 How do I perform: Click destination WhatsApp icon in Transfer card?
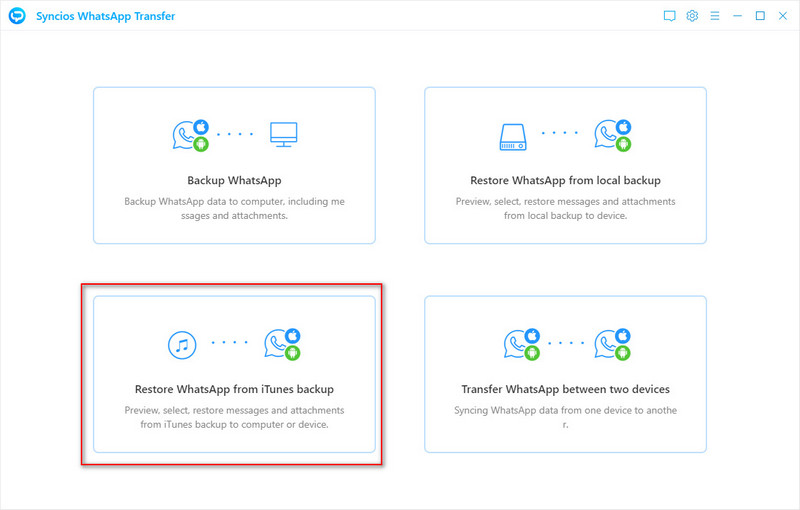pos(613,344)
